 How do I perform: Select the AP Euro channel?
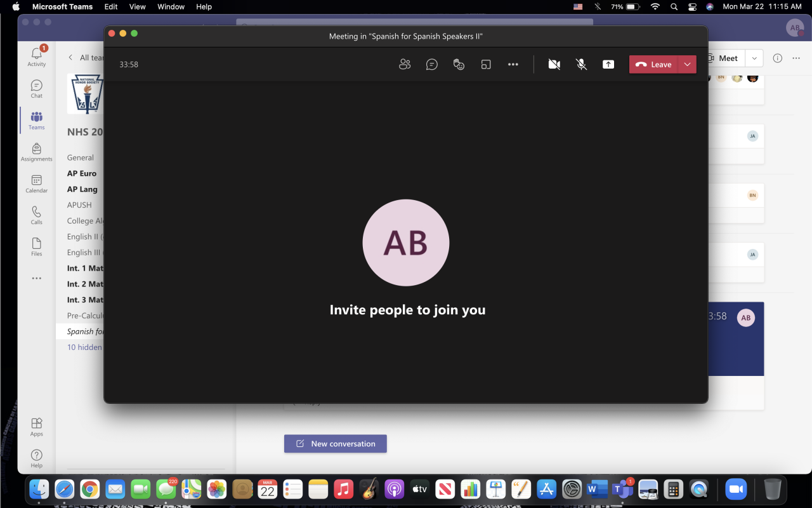pos(82,173)
